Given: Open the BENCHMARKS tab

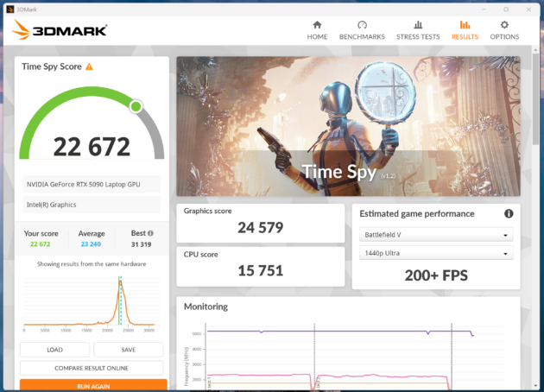Looking at the screenshot, I should [x=362, y=30].
